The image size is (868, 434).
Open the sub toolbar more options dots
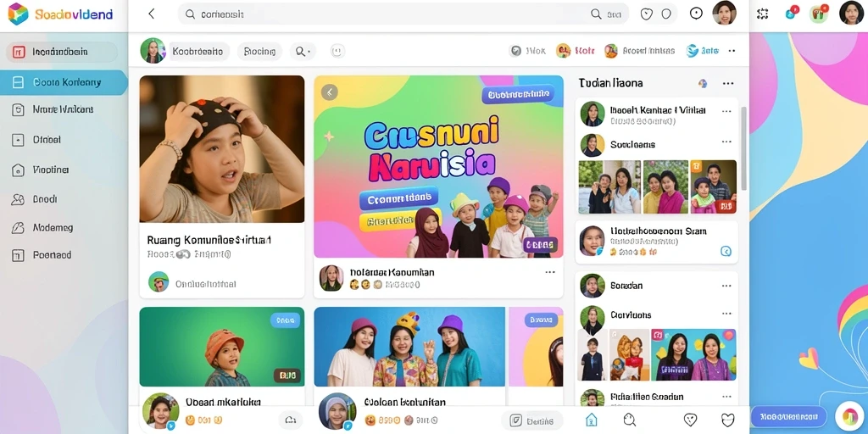click(732, 51)
